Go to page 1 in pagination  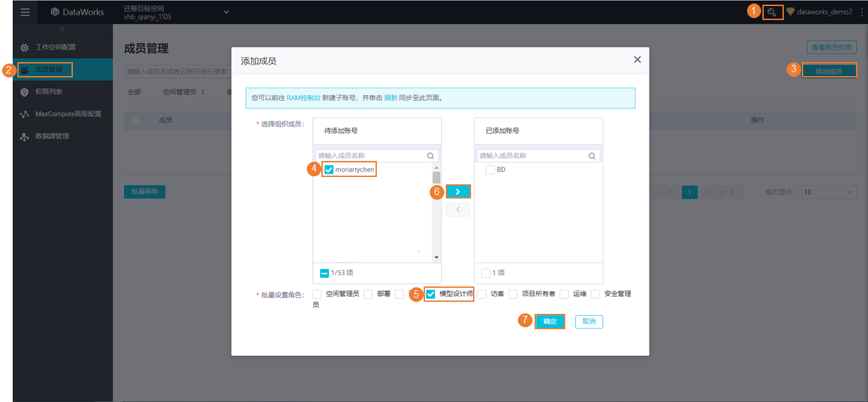[x=690, y=192]
